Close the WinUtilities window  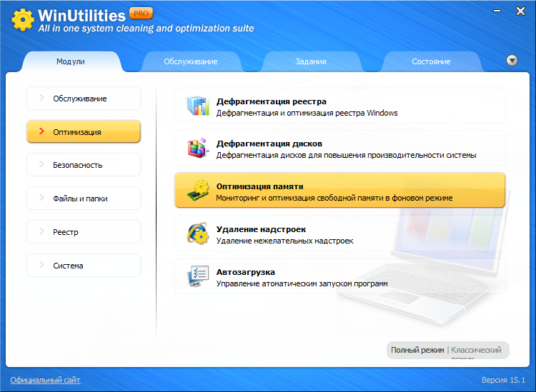point(520,11)
